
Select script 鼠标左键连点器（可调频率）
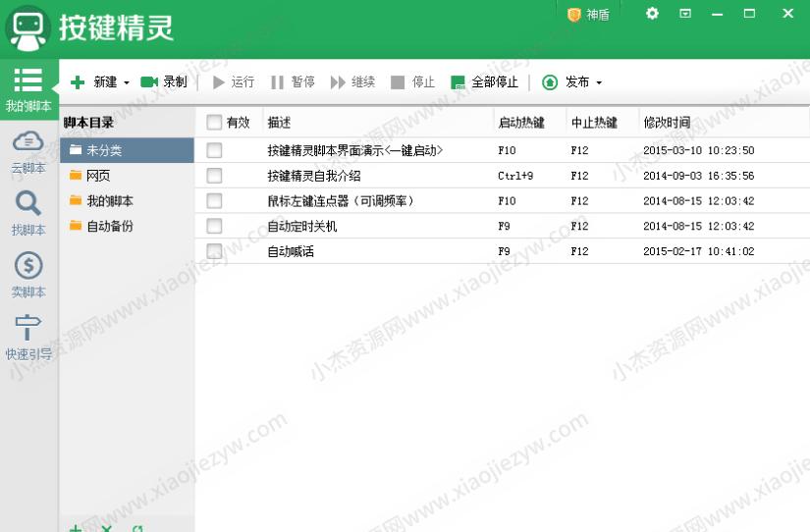(x=341, y=201)
